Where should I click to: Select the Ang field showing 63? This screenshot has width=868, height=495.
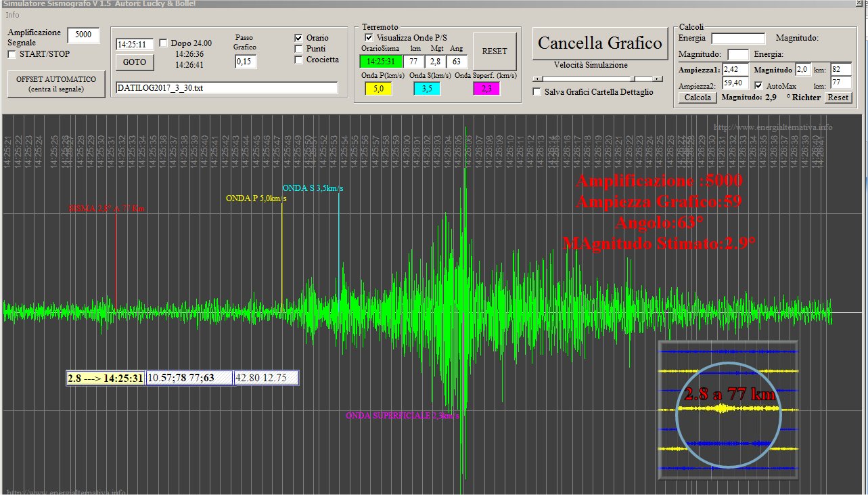click(457, 62)
